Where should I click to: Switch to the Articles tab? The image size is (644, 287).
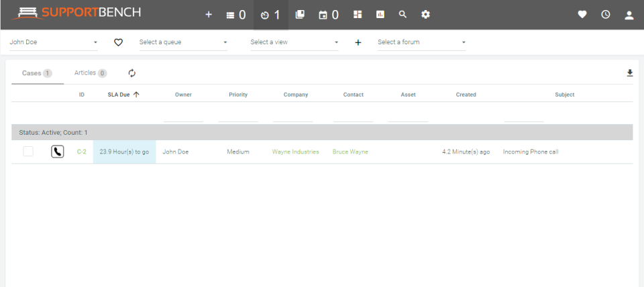[x=91, y=73]
